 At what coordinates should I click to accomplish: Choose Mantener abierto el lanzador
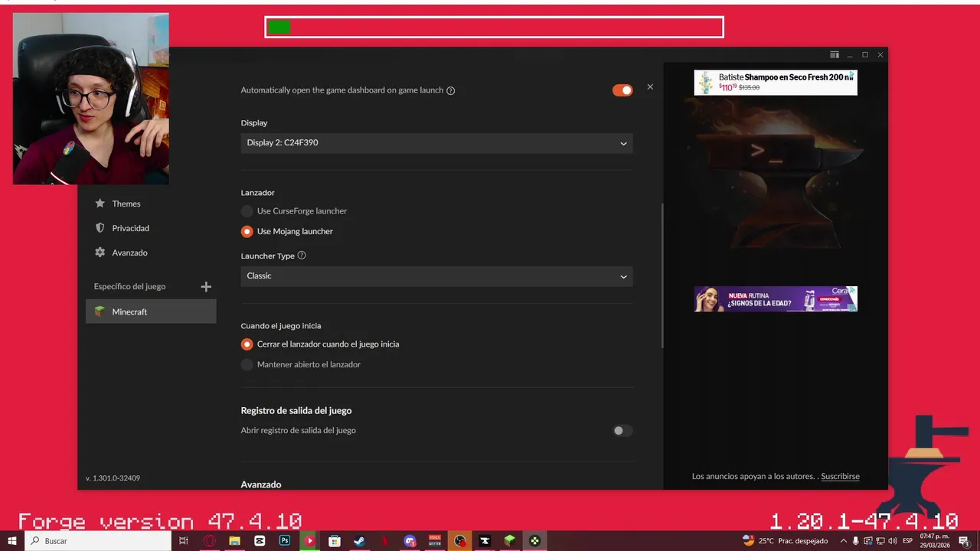click(301, 364)
